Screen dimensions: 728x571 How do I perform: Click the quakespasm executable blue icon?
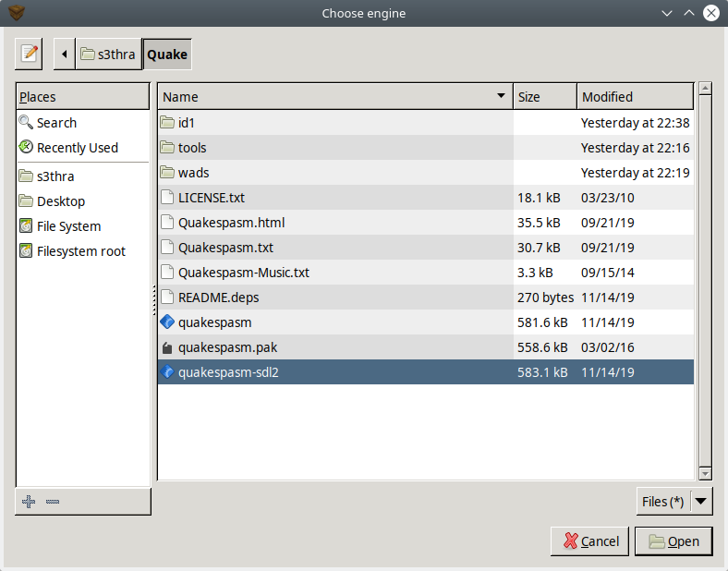tap(167, 322)
